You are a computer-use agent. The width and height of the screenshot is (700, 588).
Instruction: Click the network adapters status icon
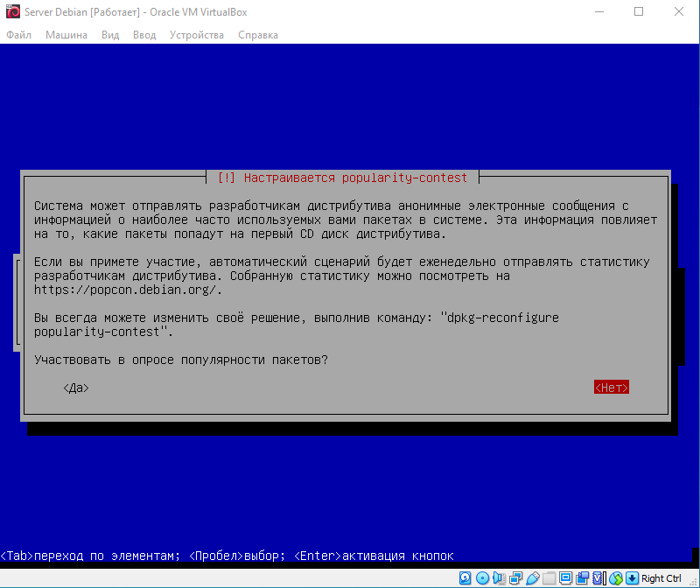coord(515,578)
